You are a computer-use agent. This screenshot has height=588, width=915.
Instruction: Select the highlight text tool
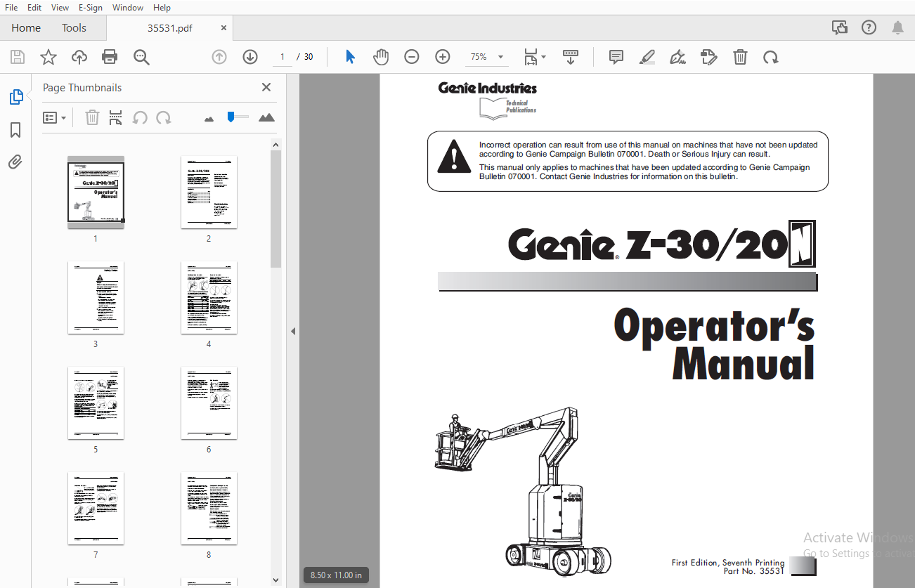647,57
